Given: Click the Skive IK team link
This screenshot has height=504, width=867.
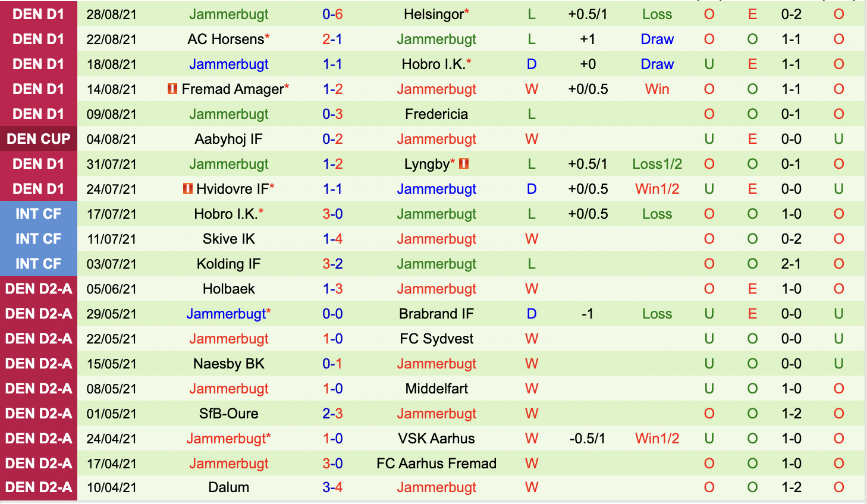Looking at the screenshot, I should 228,239.
